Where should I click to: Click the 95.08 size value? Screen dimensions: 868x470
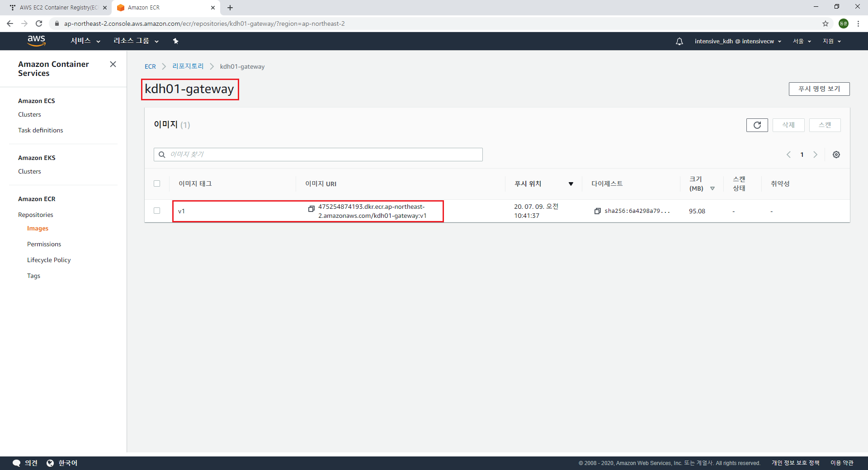(697, 211)
